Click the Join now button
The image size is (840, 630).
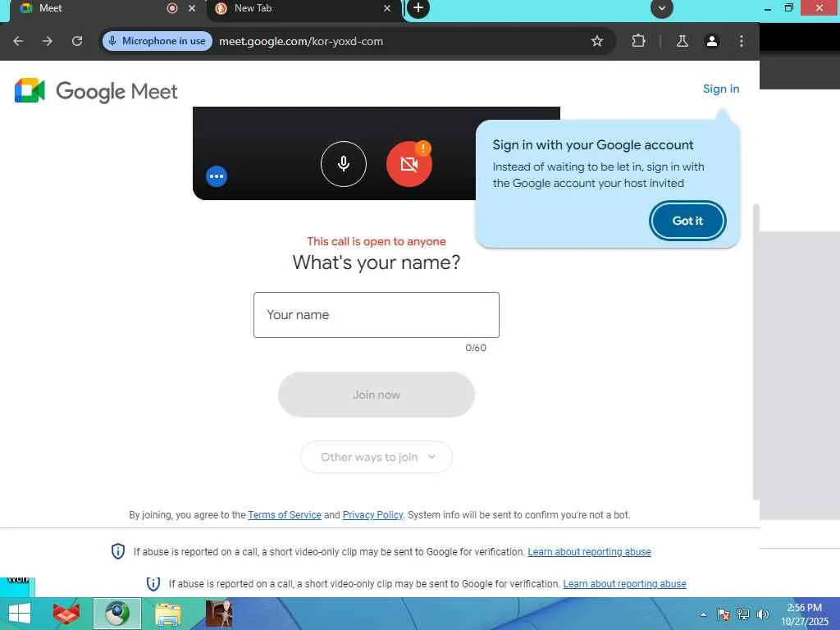(376, 395)
